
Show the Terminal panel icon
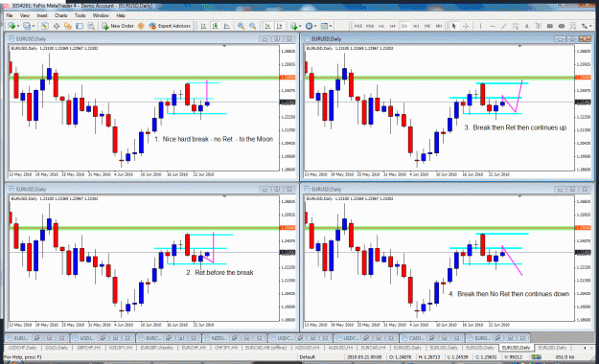pyautogui.click(x=80, y=26)
